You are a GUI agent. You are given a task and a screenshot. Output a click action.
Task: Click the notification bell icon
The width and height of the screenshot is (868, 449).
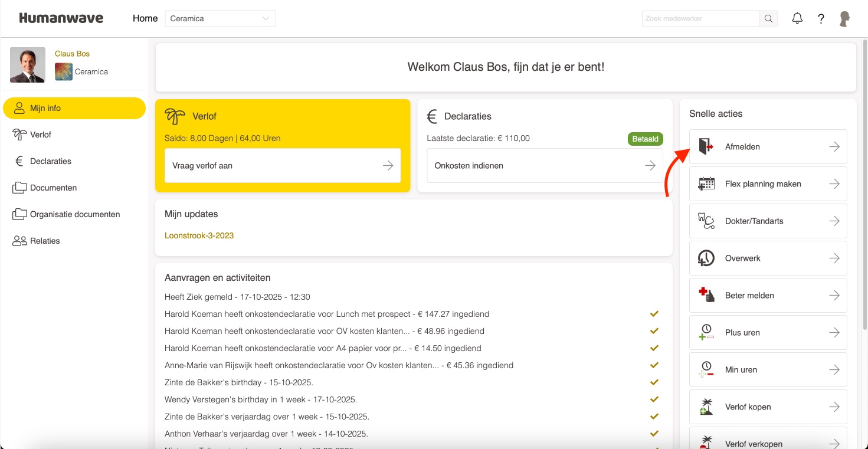coord(797,18)
